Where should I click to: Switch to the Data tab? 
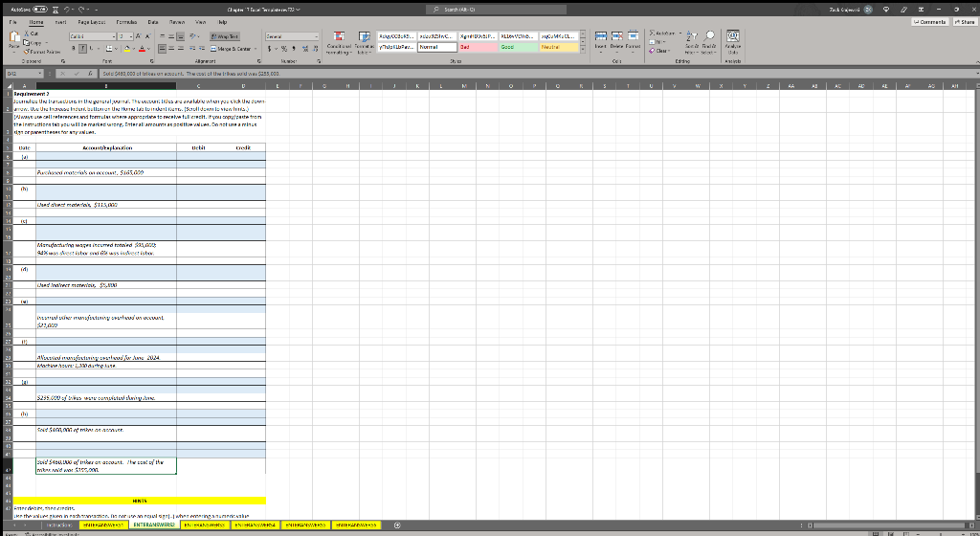click(152, 22)
